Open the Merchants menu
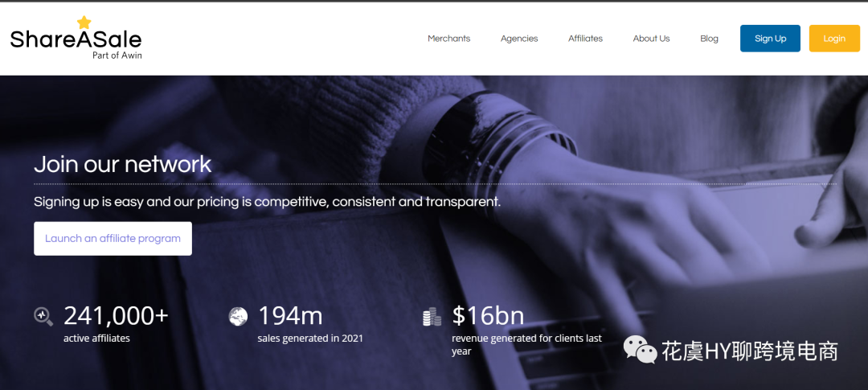 [x=448, y=39]
